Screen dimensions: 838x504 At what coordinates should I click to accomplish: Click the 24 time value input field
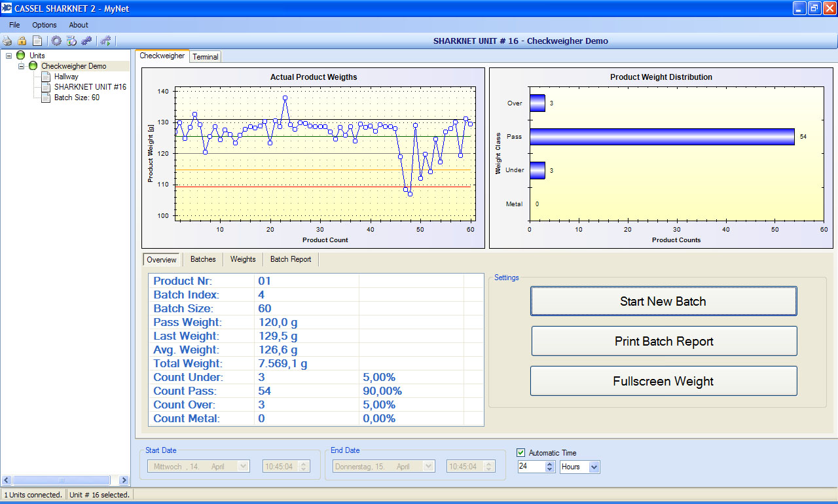coord(531,467)
